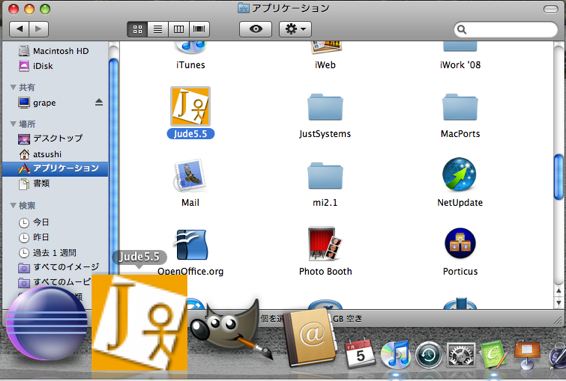Open Address Book in the Dock
566x381 pixels.
[x=309, y=337]
